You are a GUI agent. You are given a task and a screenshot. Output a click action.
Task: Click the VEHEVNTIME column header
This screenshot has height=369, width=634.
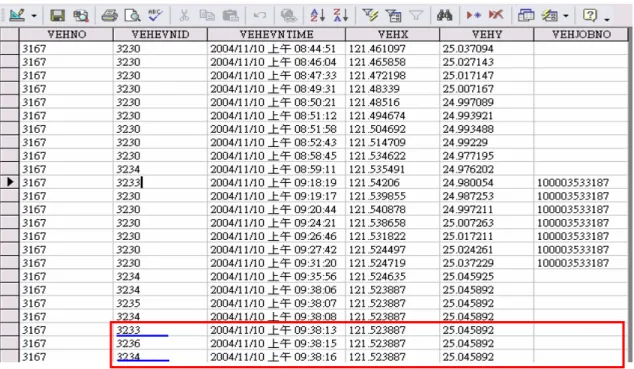[276, 34]
